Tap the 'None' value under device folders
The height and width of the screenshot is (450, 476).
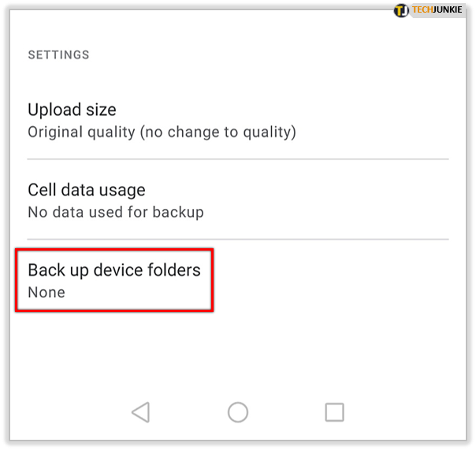point(46,292)
